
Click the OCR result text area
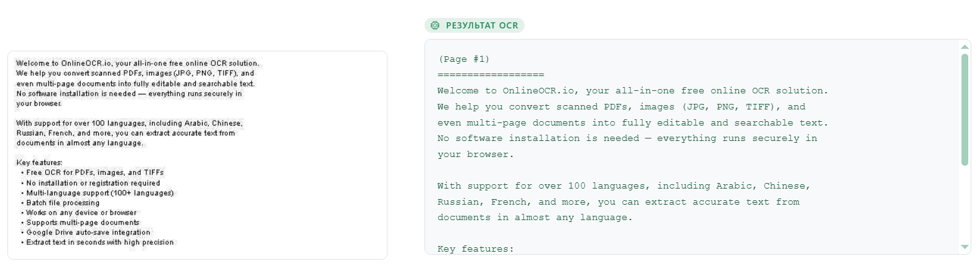pyautogui.click(x=692, y=147)
